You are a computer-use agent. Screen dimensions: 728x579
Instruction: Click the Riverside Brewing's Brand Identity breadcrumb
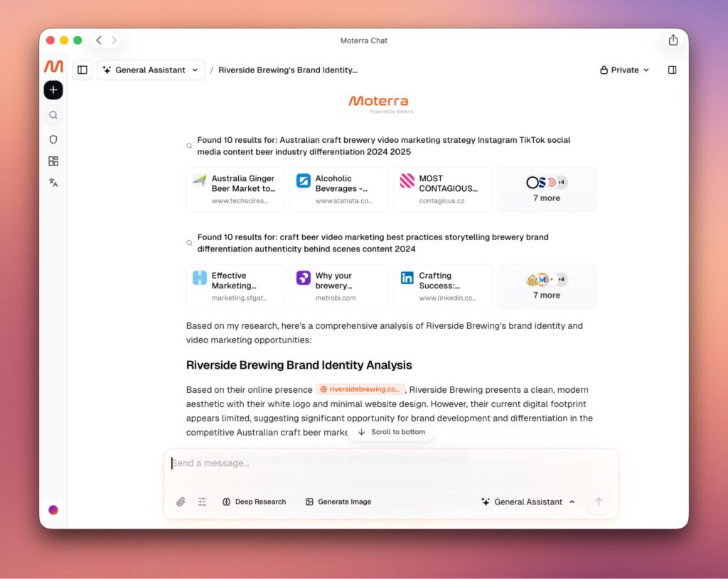(x=288, y=70)
